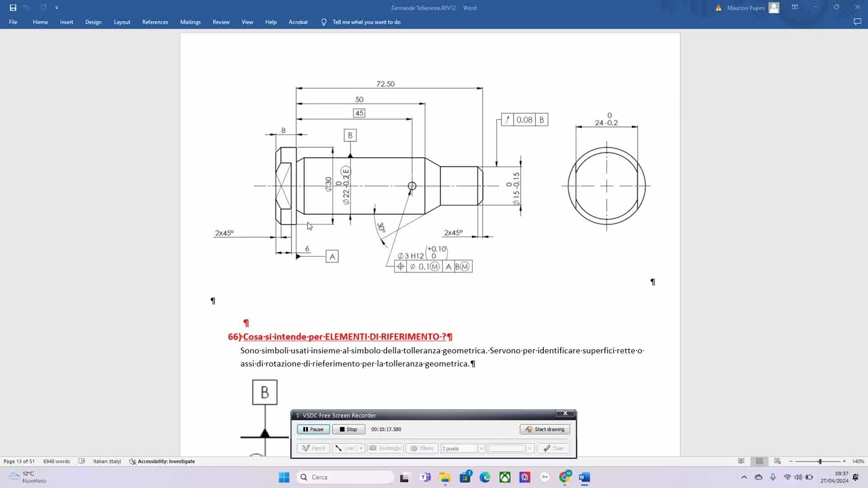
Task: Select the Rectangle tool in VSDC recorder
Action: point(385,448)
